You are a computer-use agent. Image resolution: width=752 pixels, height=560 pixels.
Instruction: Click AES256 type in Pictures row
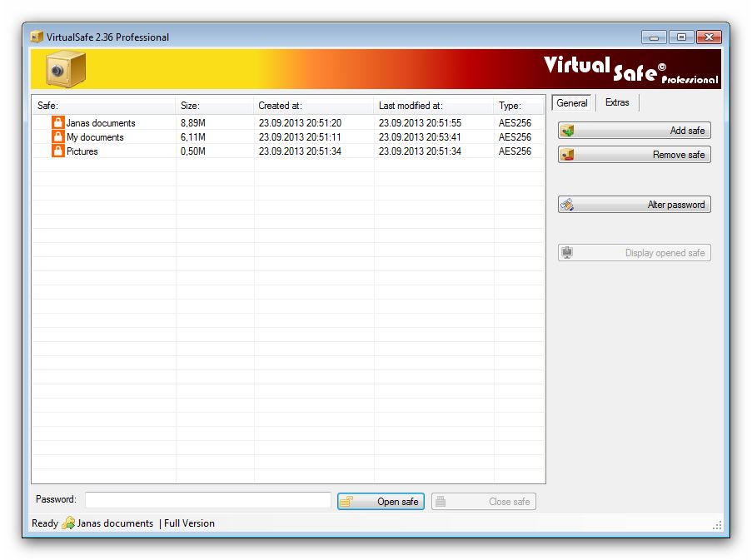point(515,151)
